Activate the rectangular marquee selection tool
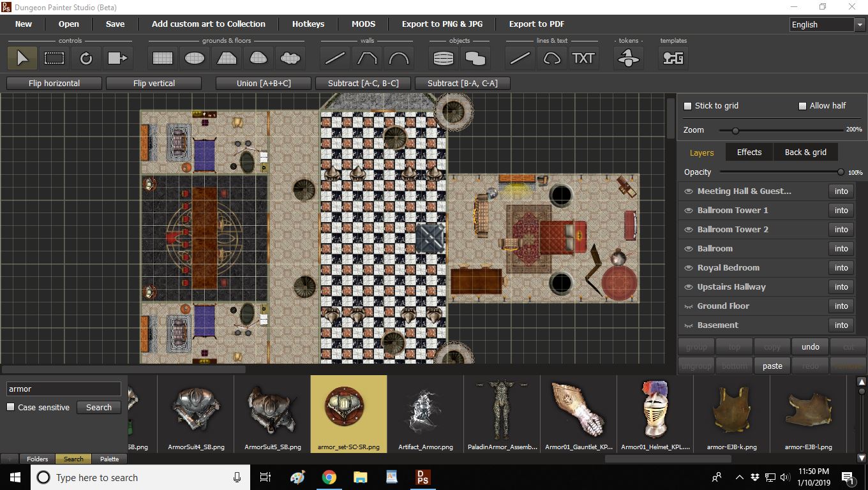 54,58
